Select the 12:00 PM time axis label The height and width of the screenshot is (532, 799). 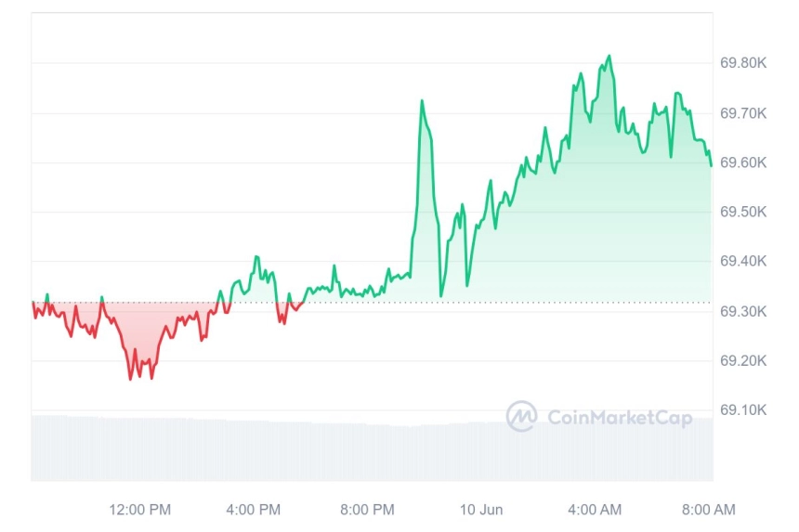coord(139,510)
